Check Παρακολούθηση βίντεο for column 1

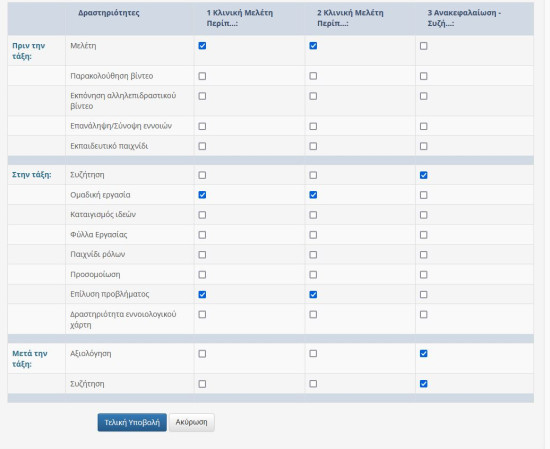pyautogui.click(x=202, y=76)
